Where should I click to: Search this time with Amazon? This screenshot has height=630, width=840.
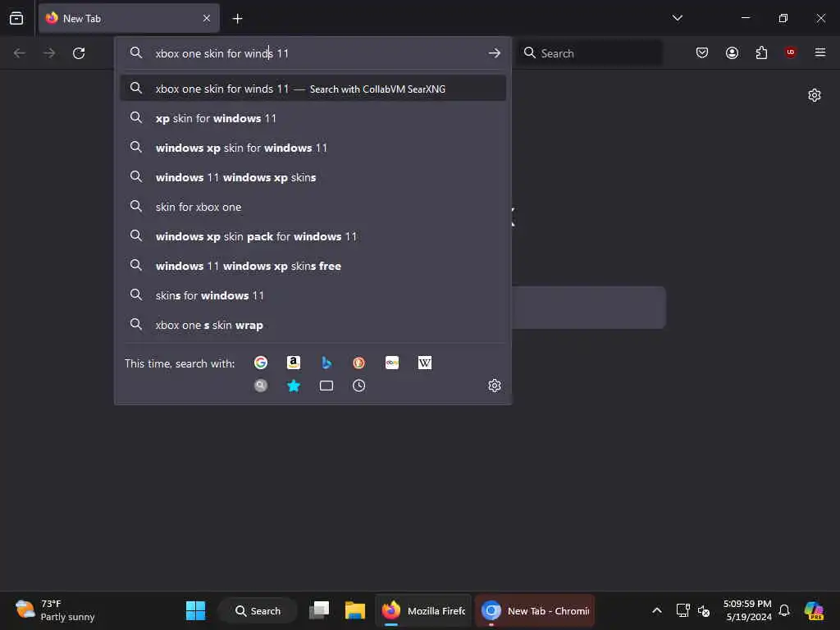click(x=294, y=363)
